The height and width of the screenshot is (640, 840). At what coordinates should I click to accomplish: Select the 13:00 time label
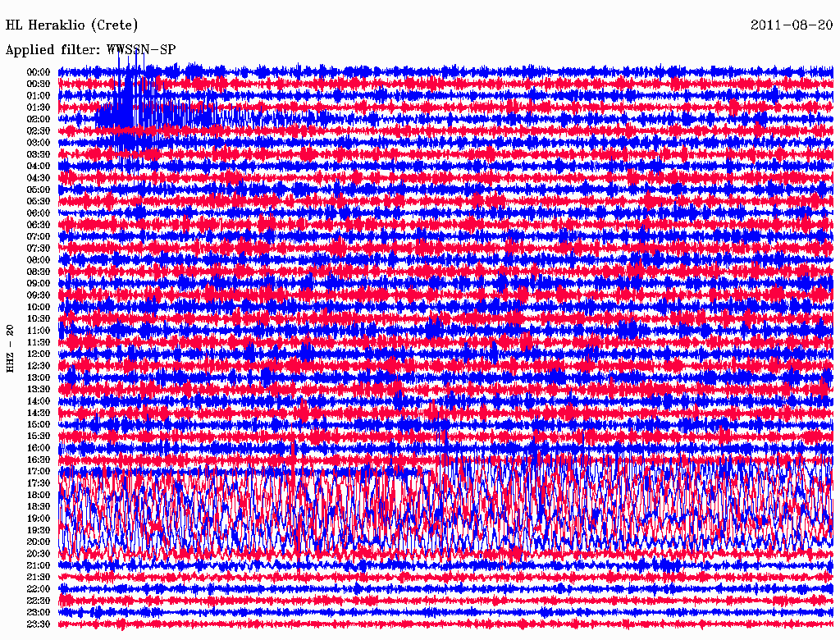pos(39,377)
